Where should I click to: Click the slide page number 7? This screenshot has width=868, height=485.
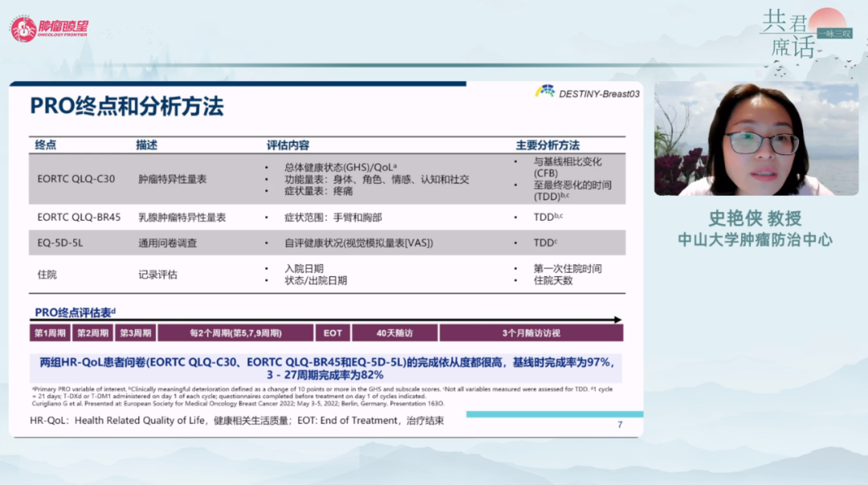pos(619,425)
